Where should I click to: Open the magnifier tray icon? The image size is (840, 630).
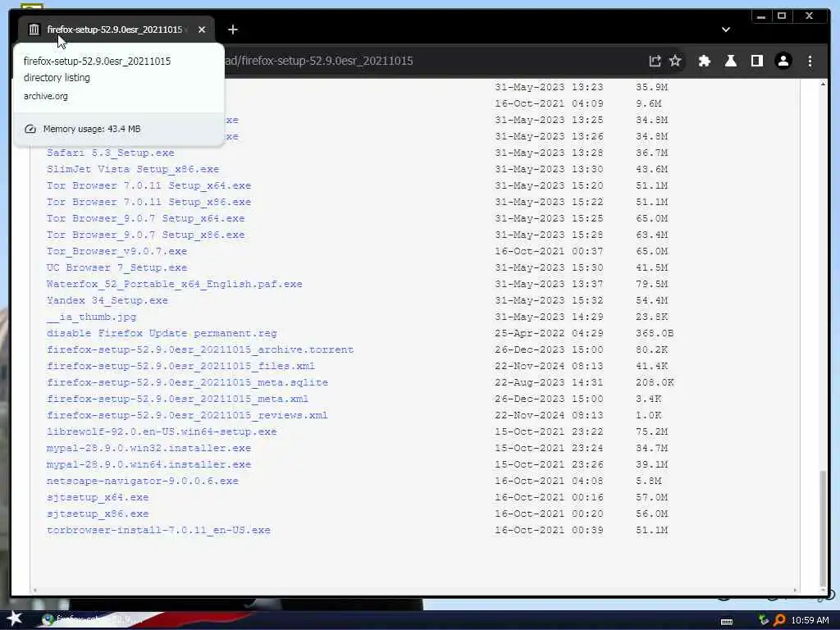point(779,620)
